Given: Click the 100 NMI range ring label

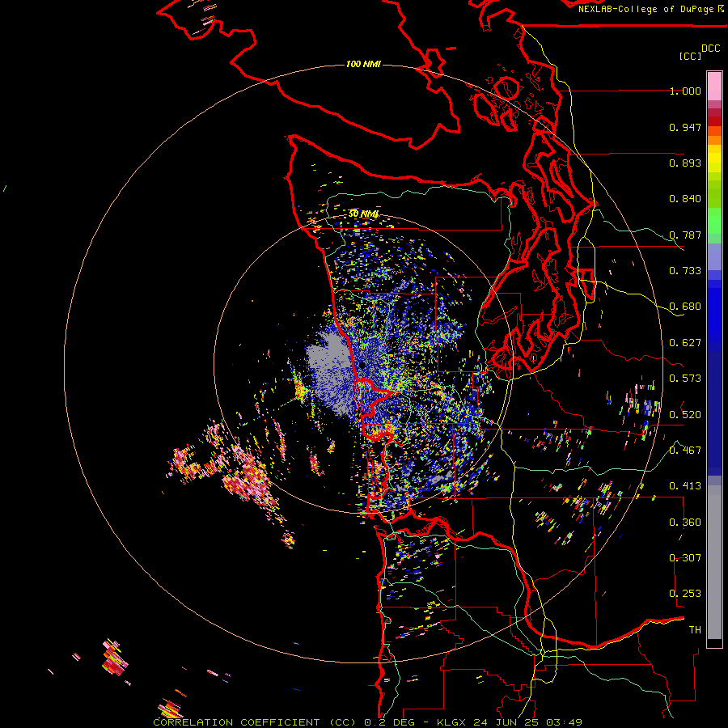Looking at the screenshot, I should (x=363, y=64).
